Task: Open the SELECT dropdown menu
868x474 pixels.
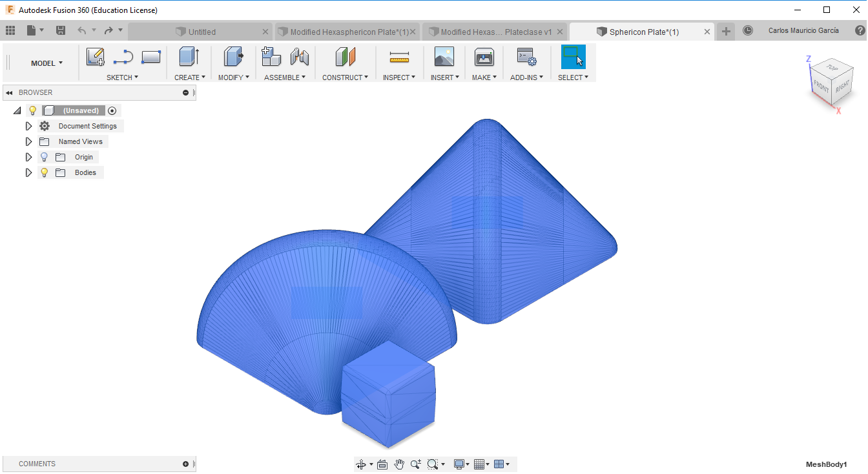Action: 573,77
